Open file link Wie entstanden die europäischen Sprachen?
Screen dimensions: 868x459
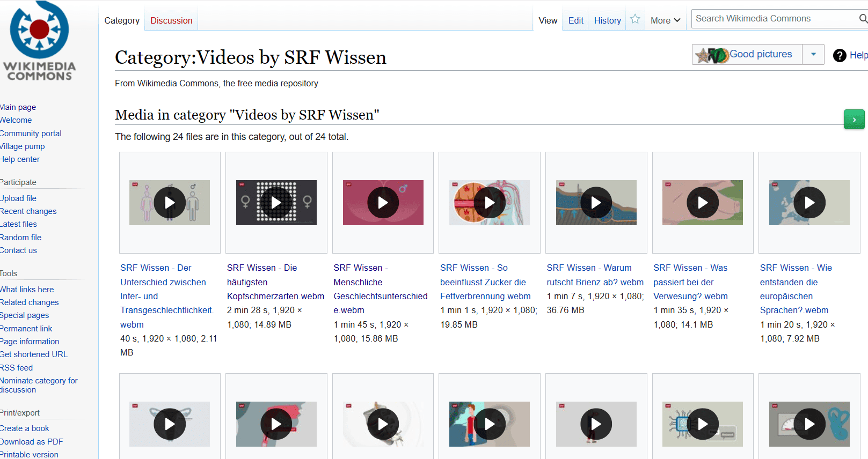(796, 289)
